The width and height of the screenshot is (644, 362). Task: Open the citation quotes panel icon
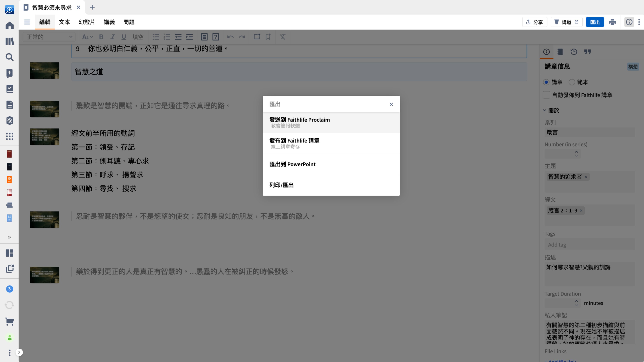click(587, 52)
